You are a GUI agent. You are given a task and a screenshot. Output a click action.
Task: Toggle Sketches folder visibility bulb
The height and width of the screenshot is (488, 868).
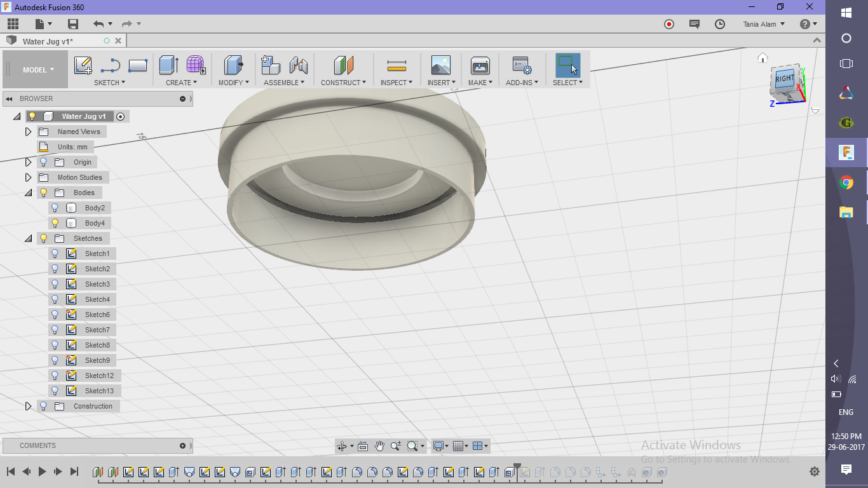[44, 238]
